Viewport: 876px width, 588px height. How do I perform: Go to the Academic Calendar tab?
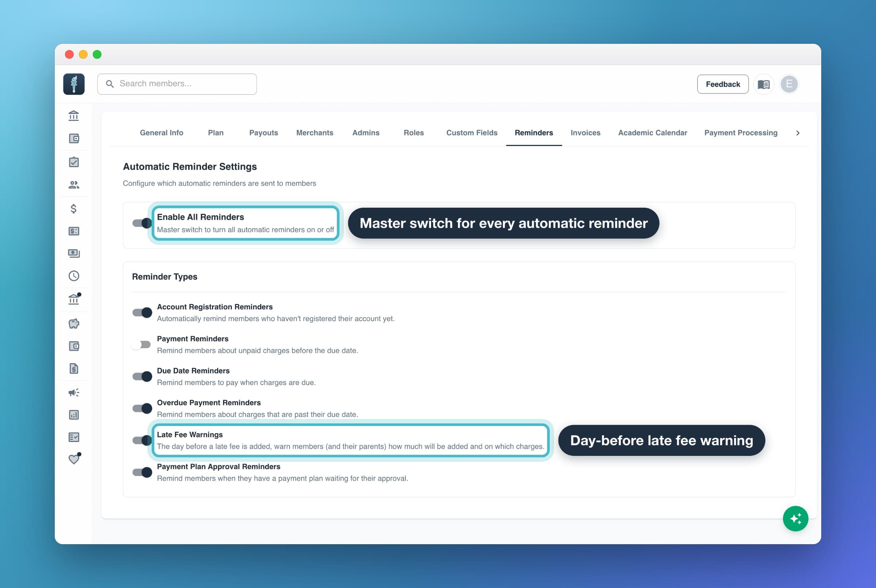tap(653, 133)
